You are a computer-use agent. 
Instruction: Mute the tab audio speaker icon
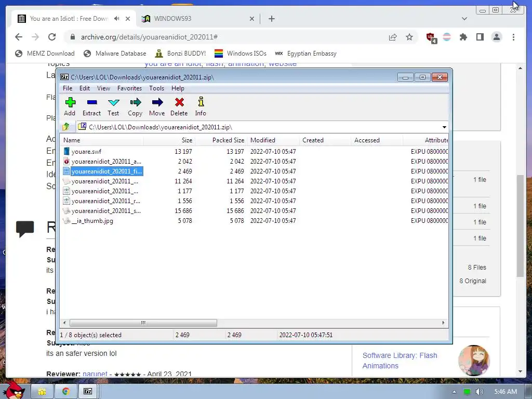[x=117, y=19]
